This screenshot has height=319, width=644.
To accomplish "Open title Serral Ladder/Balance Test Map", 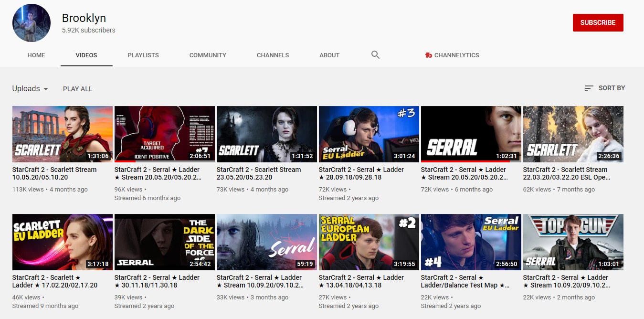I will click(465, 281).
